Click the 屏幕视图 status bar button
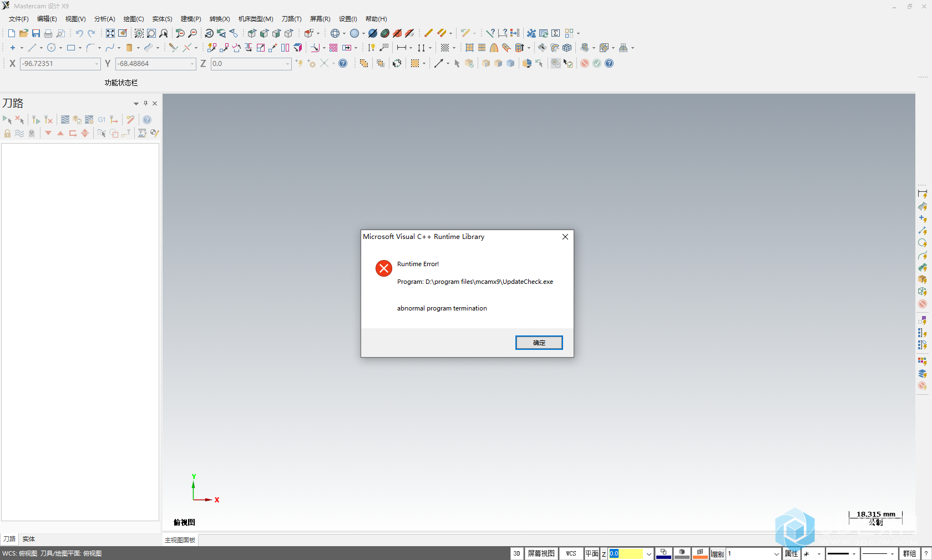Image resolution: width=932 pixels, height=560 pixels. pos(541,553)
